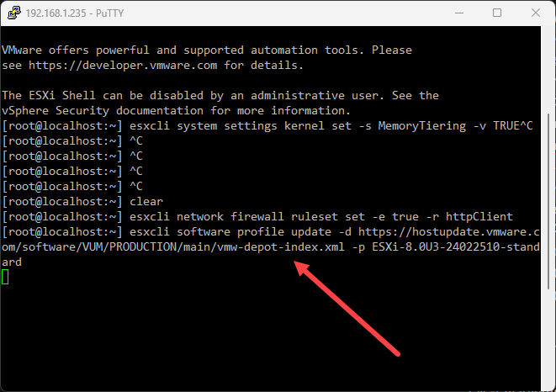Screen dimensions: 556x392
Task: Minimize the PuTTY window
Action: (458, 13)
